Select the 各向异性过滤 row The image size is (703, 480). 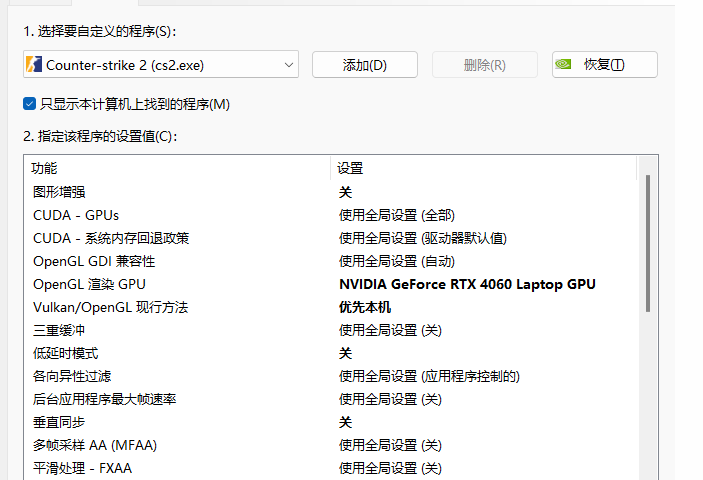click(331, 376)
